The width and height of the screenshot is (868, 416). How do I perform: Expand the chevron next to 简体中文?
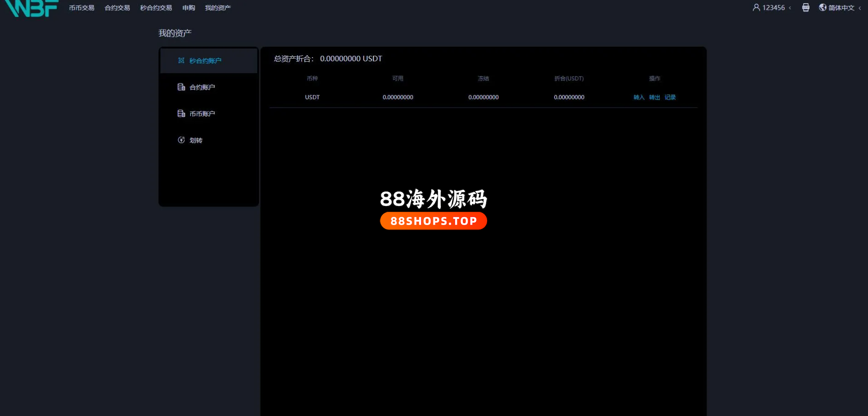point(859,8)
